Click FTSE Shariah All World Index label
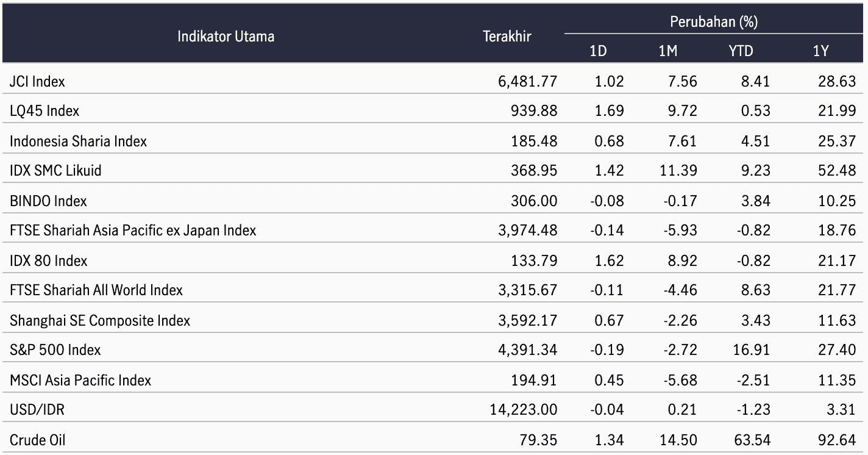Image resolution: width=868 pixels, height=455 pixels. [x=96, y=290]
